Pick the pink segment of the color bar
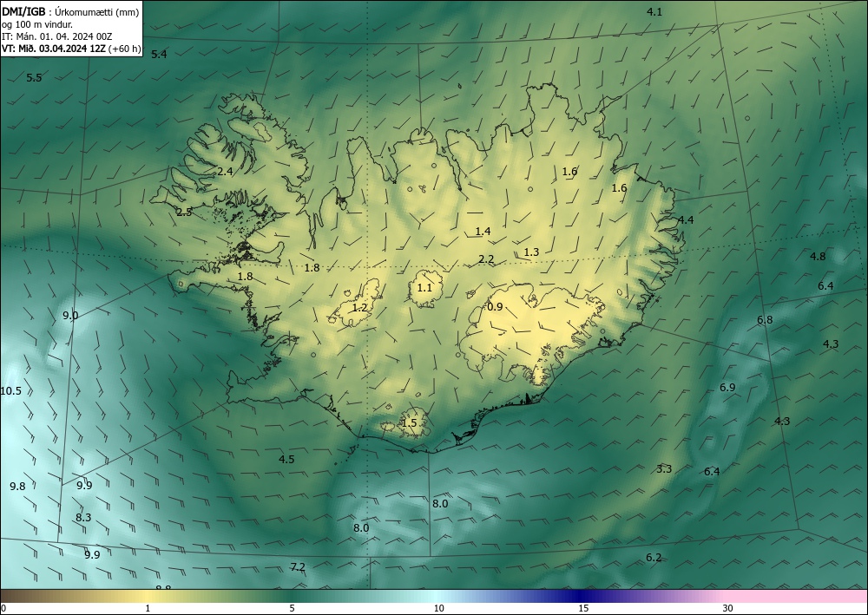The width and height of the screenshot is (868, 615). point(797,596)
